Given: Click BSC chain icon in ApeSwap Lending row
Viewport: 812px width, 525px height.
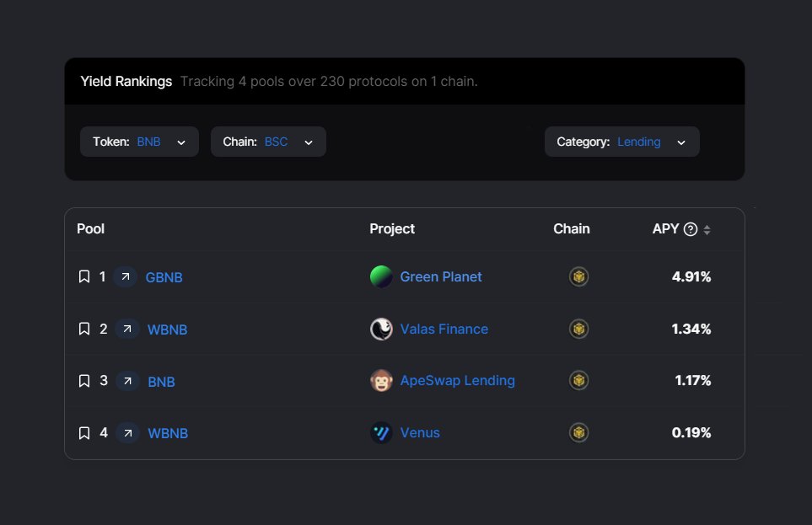Looking at the screenshot, I should coord(578,381).
